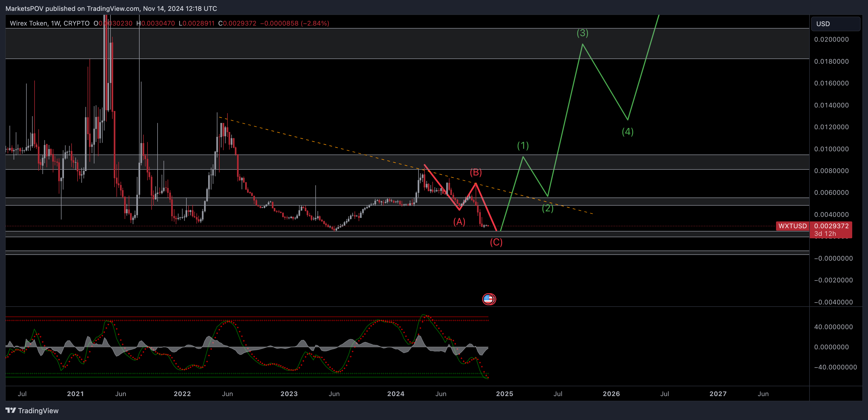Click the 0.0000000 indicator axis label
868x420 pixels.
831,347
